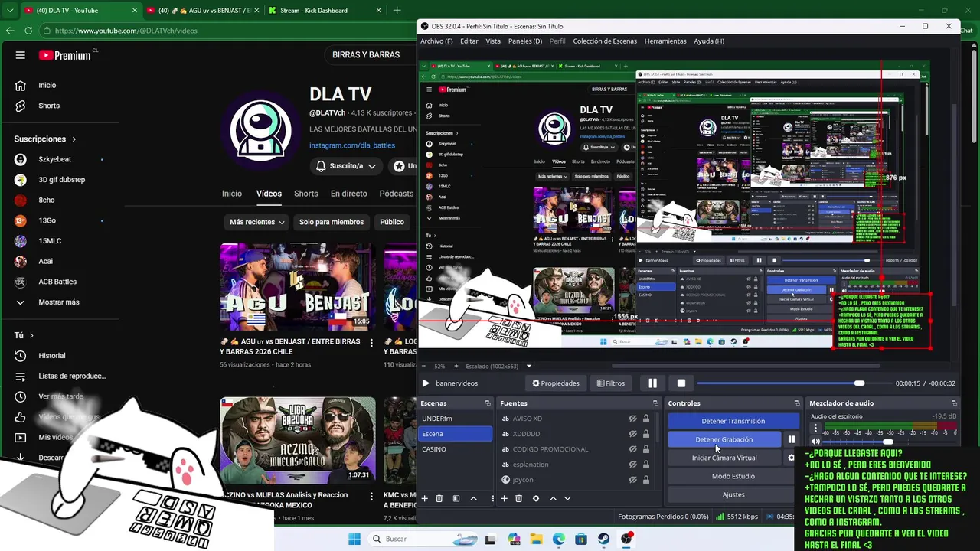Open the Herramientas menu in OBS
Screen dimensions: 980x551
[665, 41]
